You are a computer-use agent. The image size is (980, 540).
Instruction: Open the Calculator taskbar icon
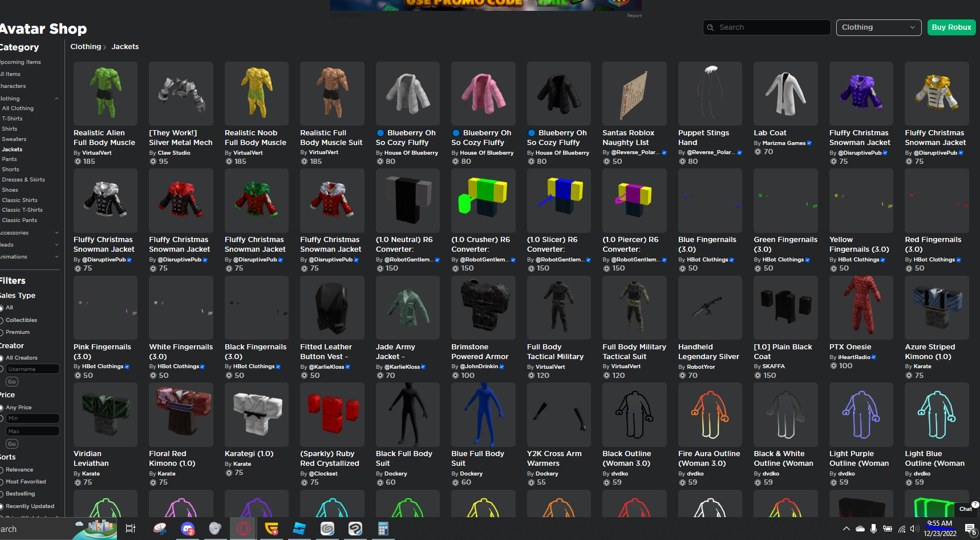[x=383, y=529]
